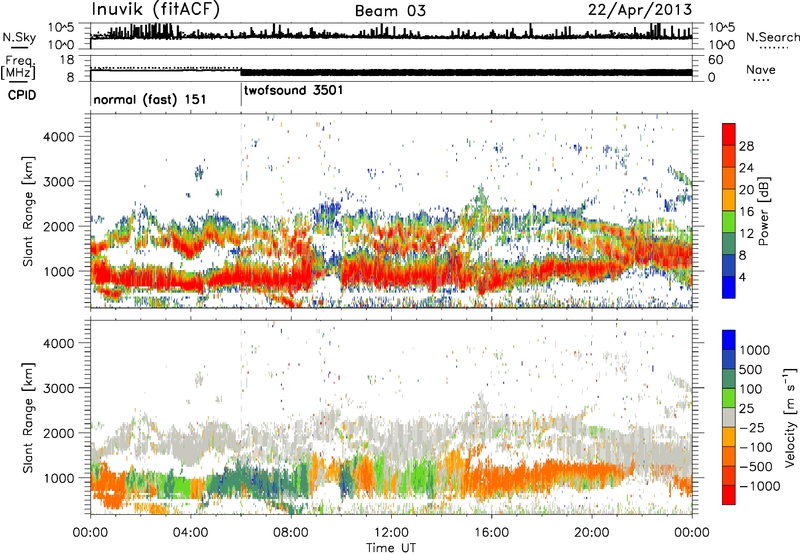800x554 pixels.
Task: Click the velocity panel 'Slant Range [km]' label
Action: (28, 417)
